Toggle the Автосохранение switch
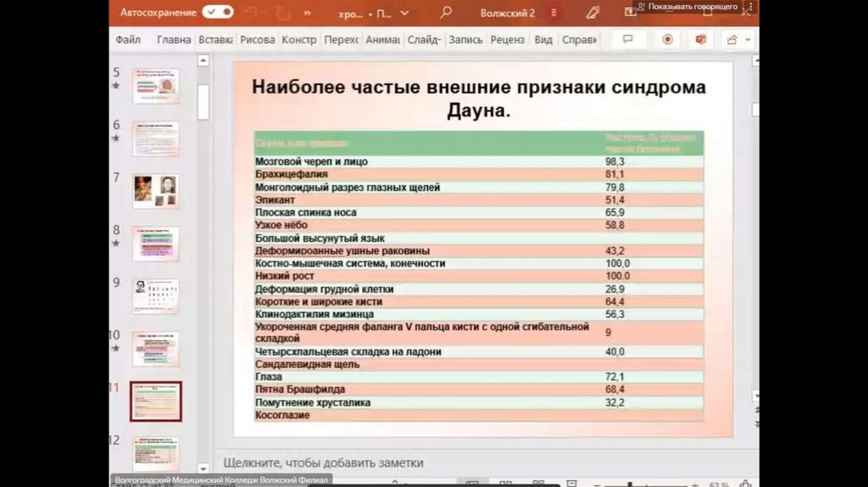The height and width of the screenshot is (487, 868). [x=217, y=13]
